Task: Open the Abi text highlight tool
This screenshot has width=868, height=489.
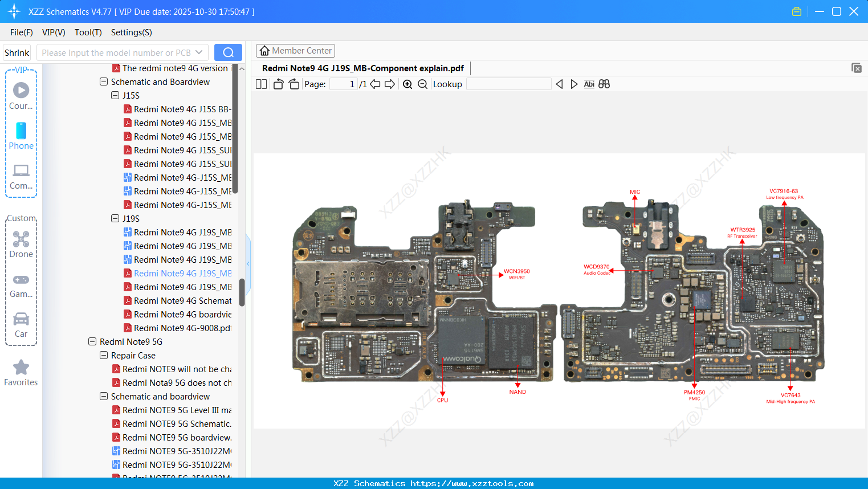Action: (589, 84)
